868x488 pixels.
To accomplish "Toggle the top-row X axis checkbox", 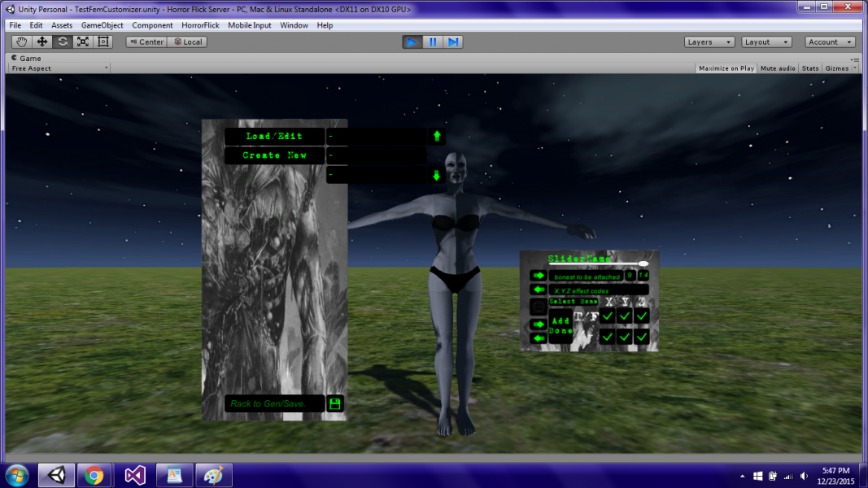I will tap(608, 316).
